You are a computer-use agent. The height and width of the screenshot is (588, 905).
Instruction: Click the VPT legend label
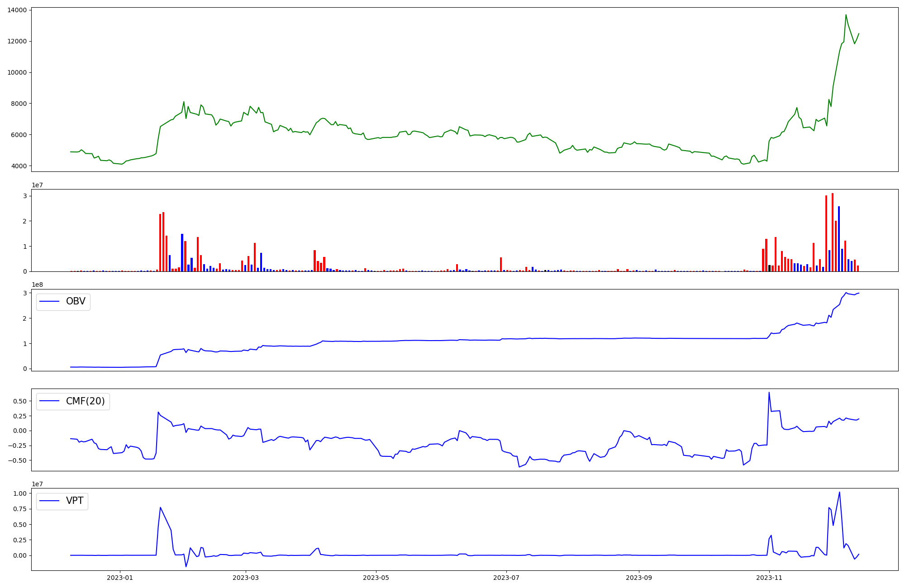point(75,501)
